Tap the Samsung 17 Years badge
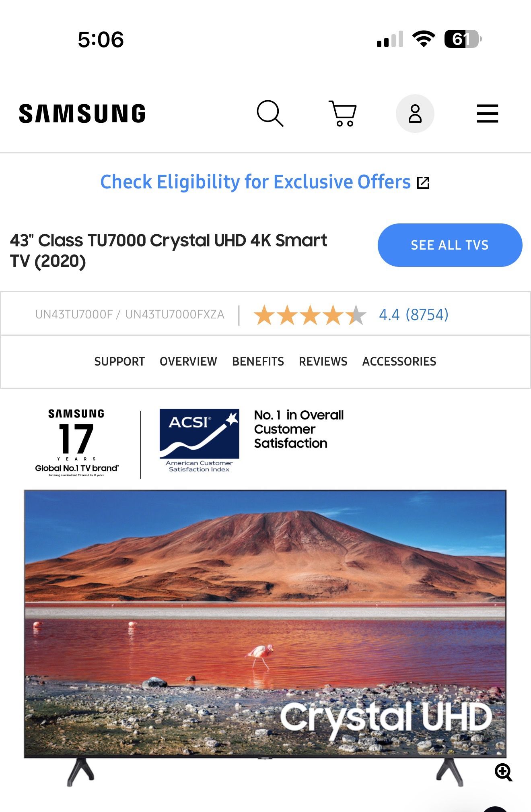Screen dimensions: 531x812 point(76,443)
